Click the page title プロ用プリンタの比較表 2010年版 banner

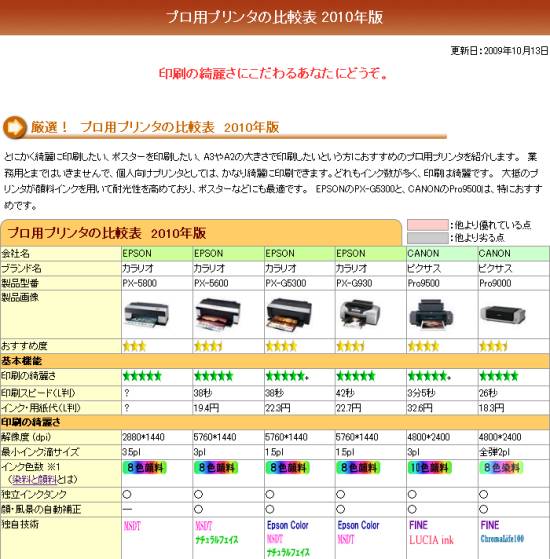275,17
